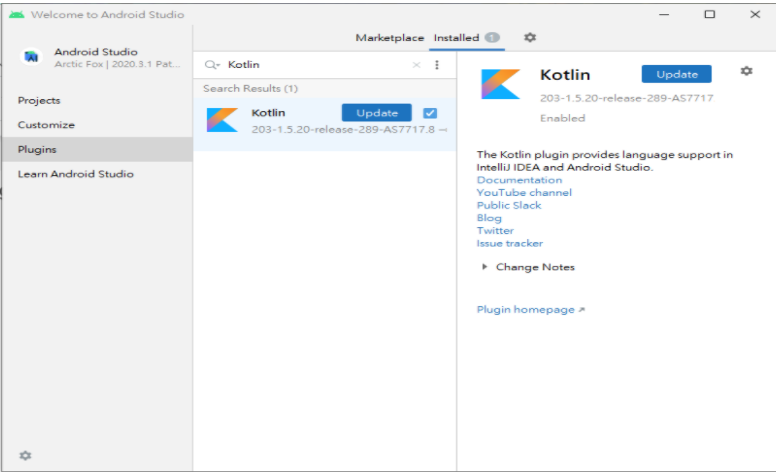Click the Installed tab count badge
Viewport: 782px width, 472px height.
click(492, 37)
